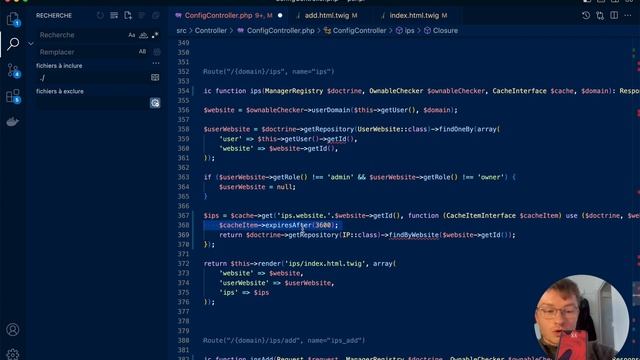
Task: Collapse the replace field chevron
Action: coord(31,43)
